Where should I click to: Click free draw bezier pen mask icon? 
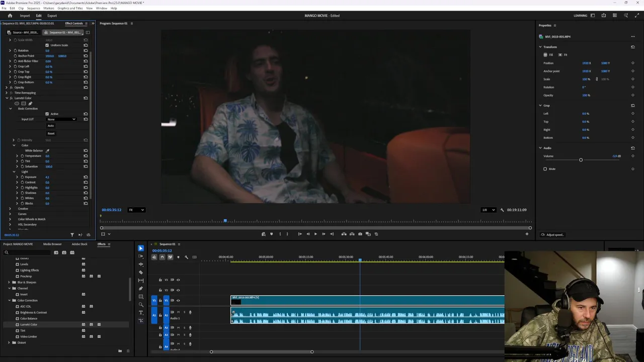point(30,104)
